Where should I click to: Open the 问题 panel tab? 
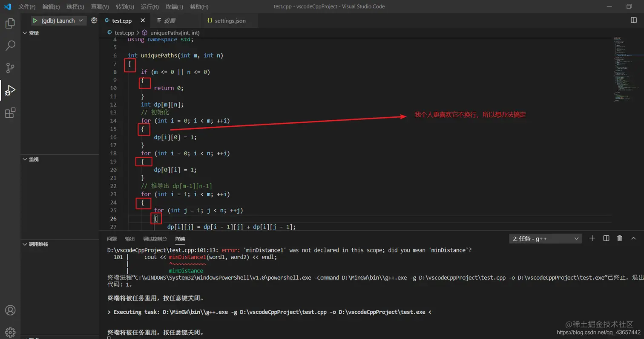tap(112, 239)
